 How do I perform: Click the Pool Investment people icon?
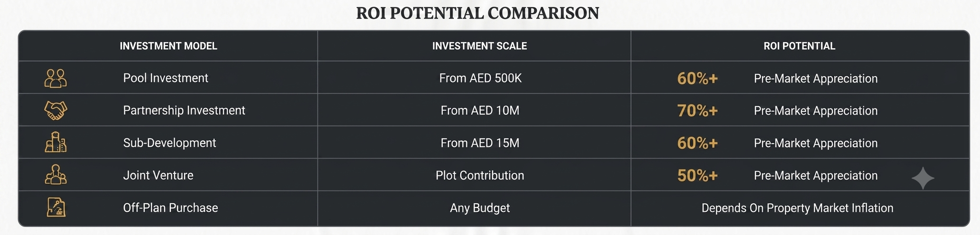coord(56,78)
